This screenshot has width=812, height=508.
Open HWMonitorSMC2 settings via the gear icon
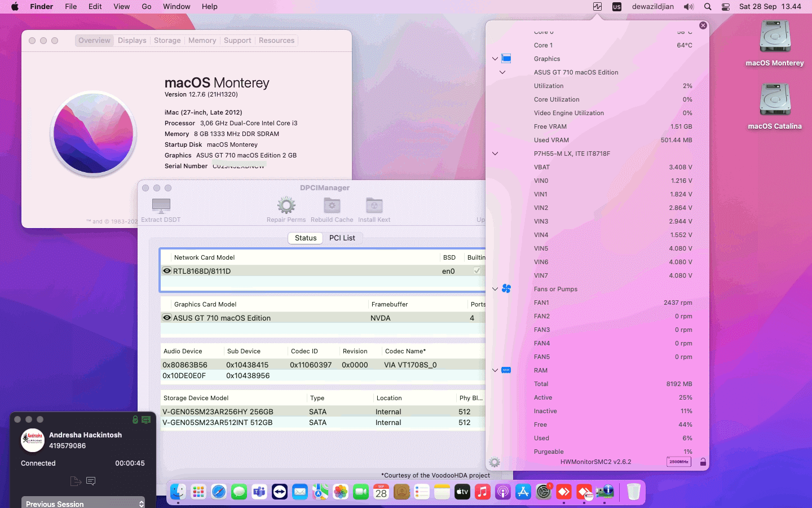[495, 462]
